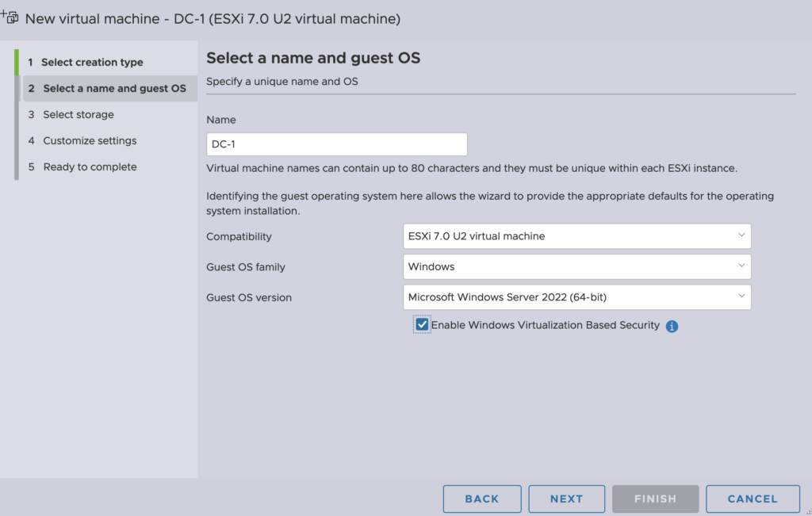Screen dimensions: 812x516
Task: Open the ESXi 7.0 U2 virtual machine dropdown
Action: tap(576, 236)
